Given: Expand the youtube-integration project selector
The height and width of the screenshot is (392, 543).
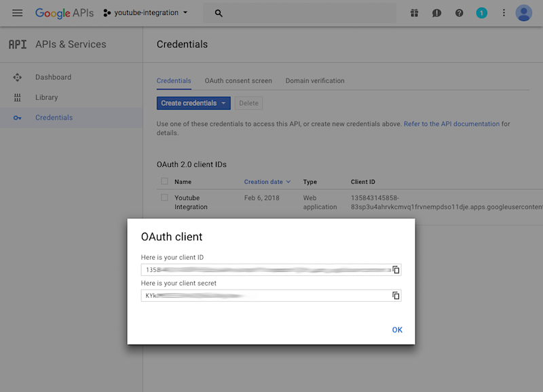Looking at the screenshot, I should [x=146, y=13].
